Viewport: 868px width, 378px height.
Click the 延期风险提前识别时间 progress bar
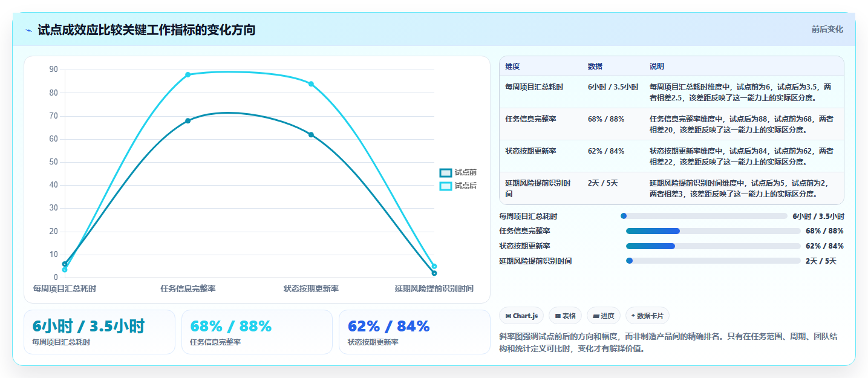[713, 261]
